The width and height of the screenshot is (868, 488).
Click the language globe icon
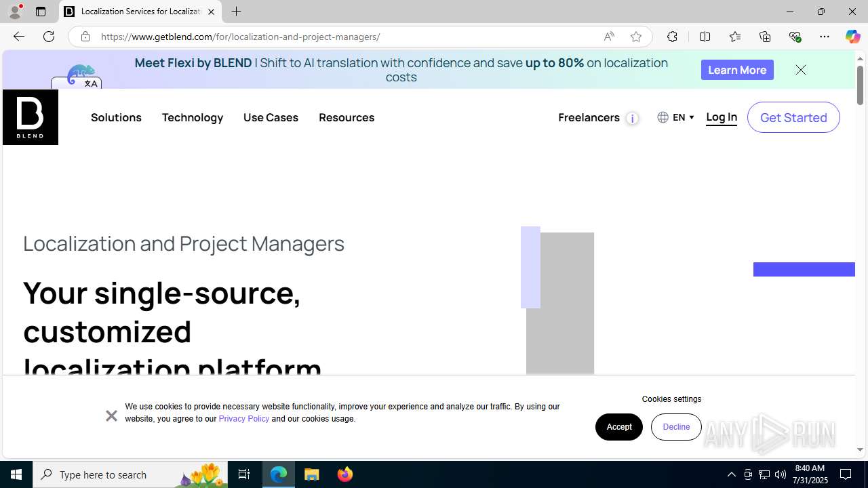pyautogui.click(x=663, y=117)
